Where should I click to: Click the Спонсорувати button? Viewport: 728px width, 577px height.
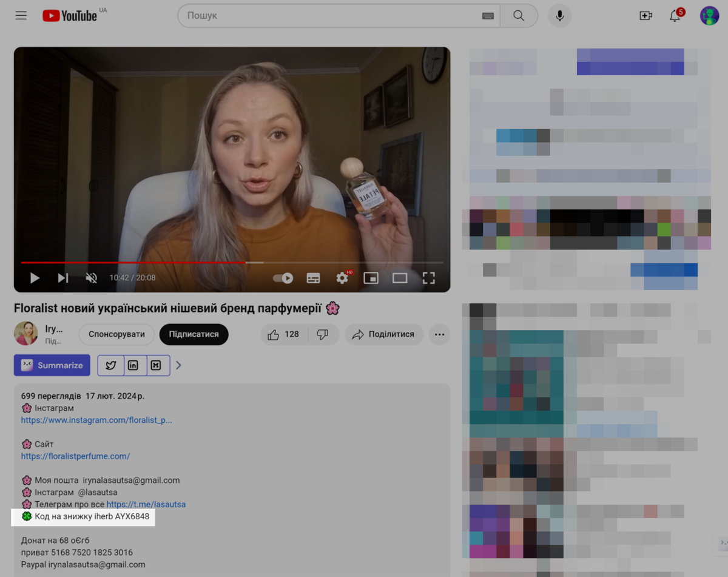click(116, 334)
